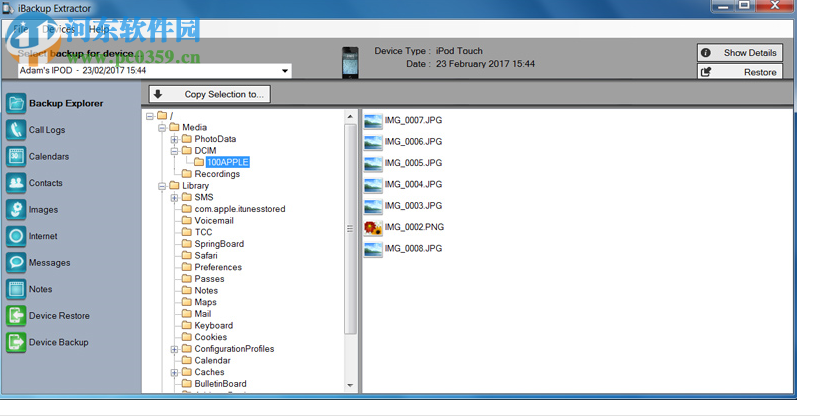820x416 pixels.
Task: Select the Cookies folder
Action: coord(211,337)
